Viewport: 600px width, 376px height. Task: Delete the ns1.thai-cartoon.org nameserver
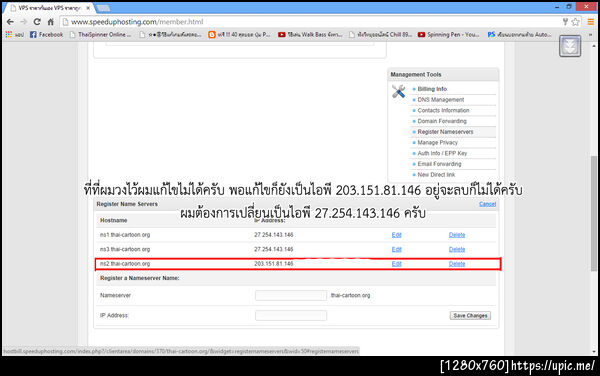pos(457,235)
